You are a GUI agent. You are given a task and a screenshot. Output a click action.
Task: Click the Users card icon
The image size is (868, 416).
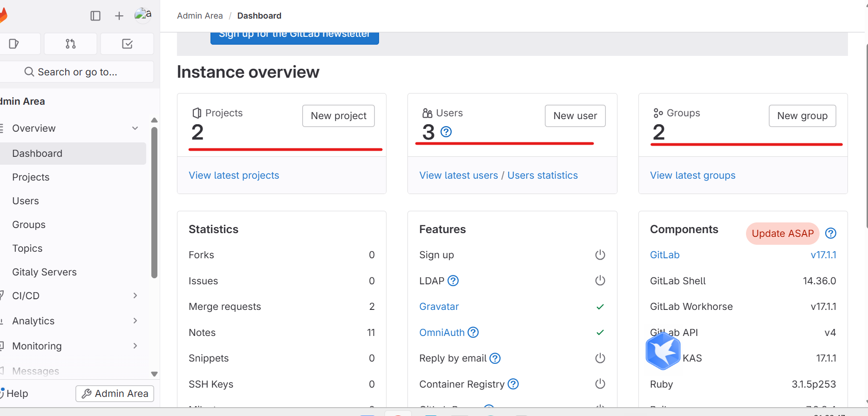[x=427, y=113]
